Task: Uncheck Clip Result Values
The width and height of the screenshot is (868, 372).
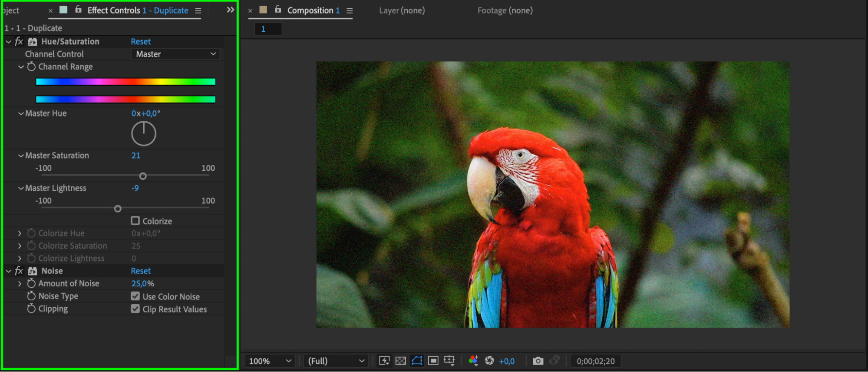Action: 135,309
